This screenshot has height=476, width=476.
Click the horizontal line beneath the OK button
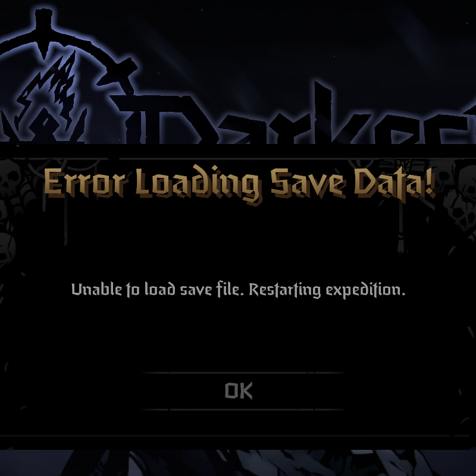pos(243,409)
